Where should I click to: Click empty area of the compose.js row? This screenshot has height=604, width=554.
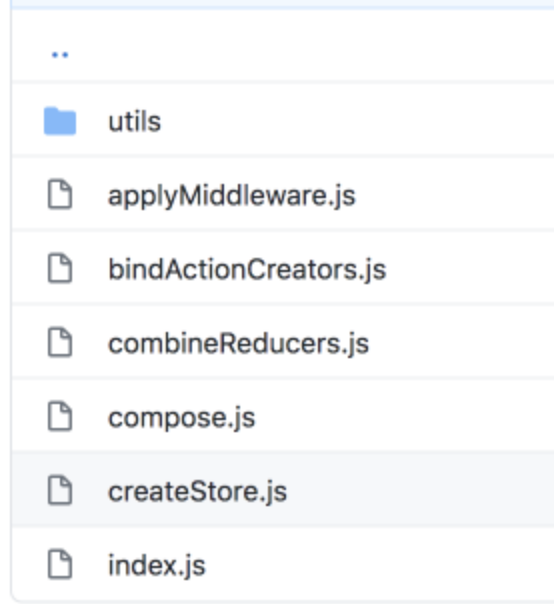tap(405, 416)
